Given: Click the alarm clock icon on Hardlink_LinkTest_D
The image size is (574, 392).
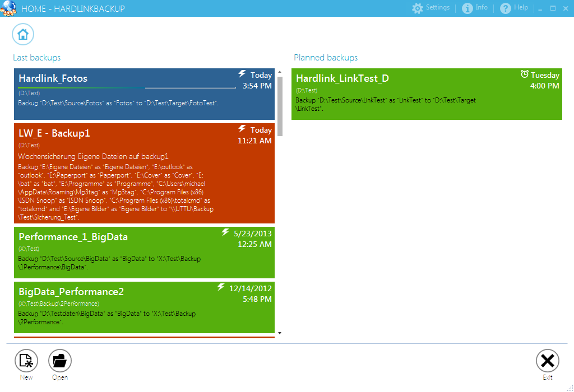Looking at the screenshot, I should [x=525, y=74].
